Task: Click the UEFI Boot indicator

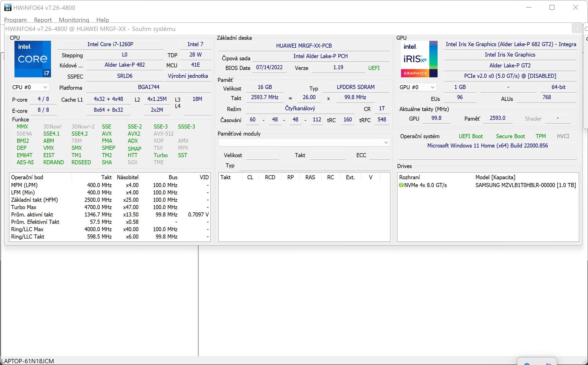Action: tap(470, 136)
